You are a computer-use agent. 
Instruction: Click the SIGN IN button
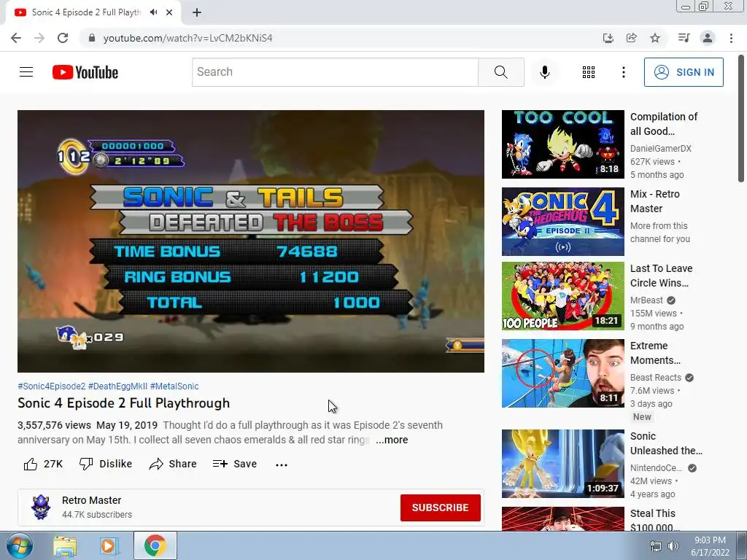coord(684,72)
